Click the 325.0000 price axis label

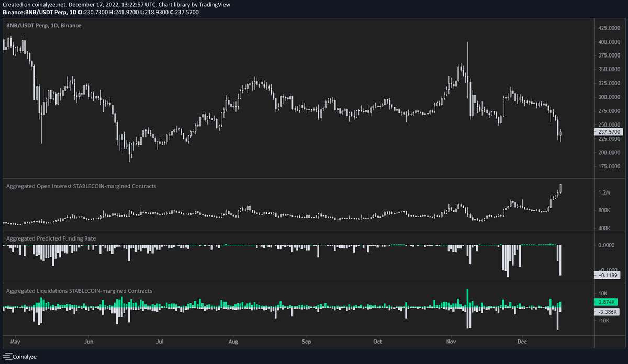click(x=610, y=84)
